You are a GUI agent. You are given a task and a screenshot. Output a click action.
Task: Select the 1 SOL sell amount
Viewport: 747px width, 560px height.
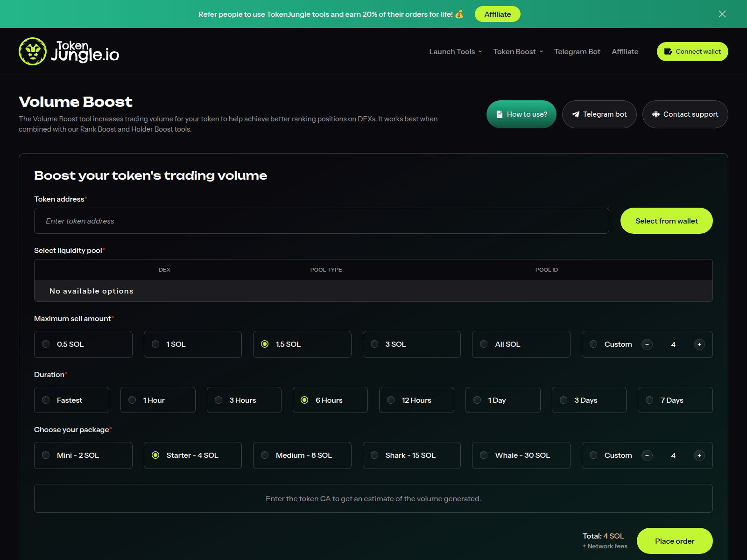pyautogui.click(x=193, y=344)
